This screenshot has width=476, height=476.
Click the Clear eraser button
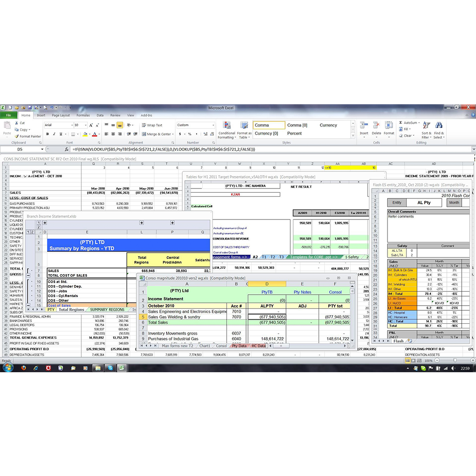[x=406, y=136]
